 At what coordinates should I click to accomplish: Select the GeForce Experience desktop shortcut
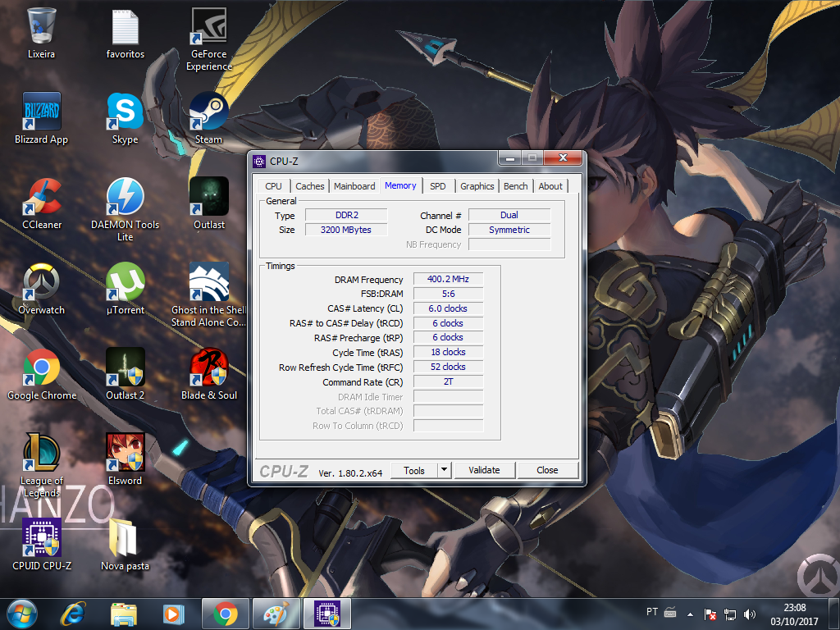pyautogui.click(x=209, y=39)
